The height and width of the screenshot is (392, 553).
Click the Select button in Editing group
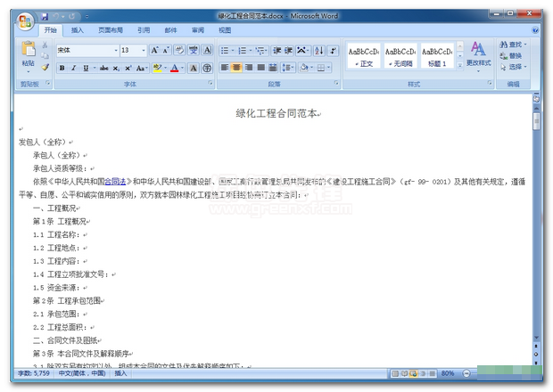513,67
